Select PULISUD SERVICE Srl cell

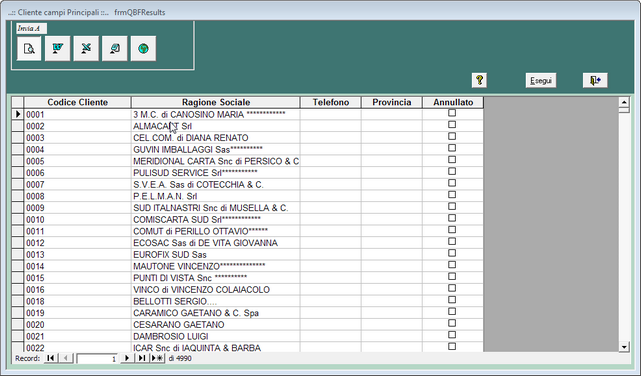tap(215, 173)
